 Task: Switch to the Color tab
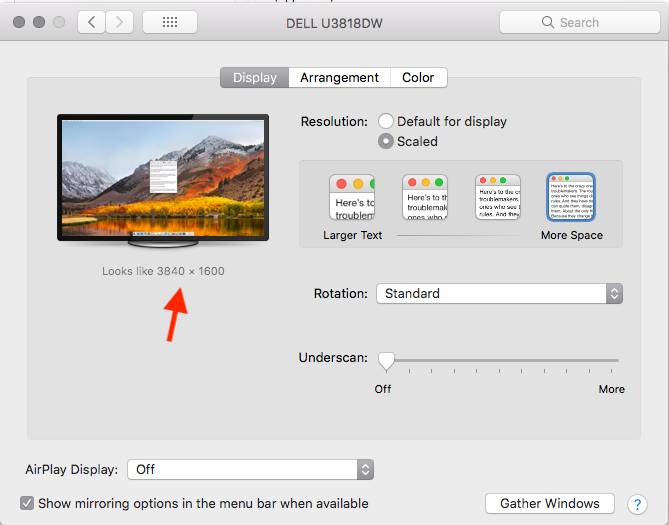pos(418,78)
